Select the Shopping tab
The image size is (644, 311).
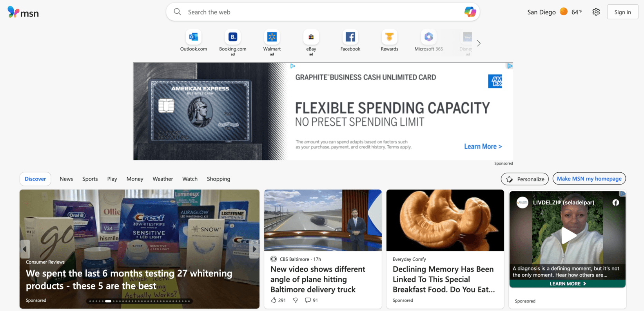(218, 179)
